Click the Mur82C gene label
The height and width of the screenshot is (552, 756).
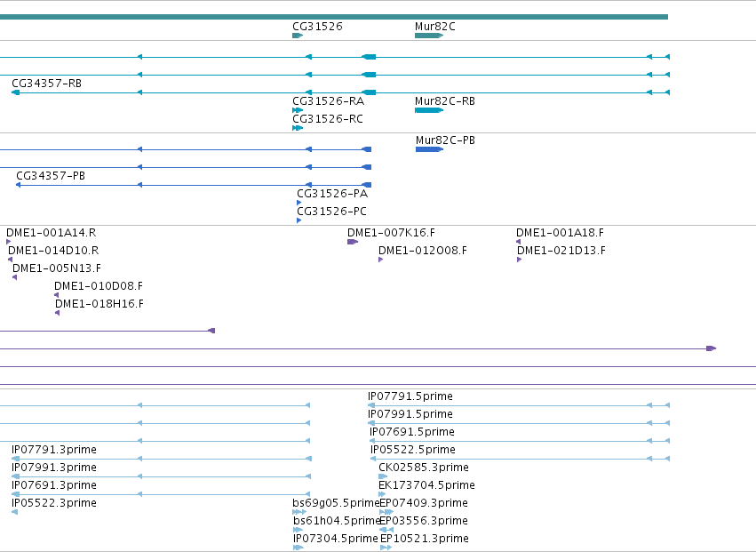click(x=435, y=27)
